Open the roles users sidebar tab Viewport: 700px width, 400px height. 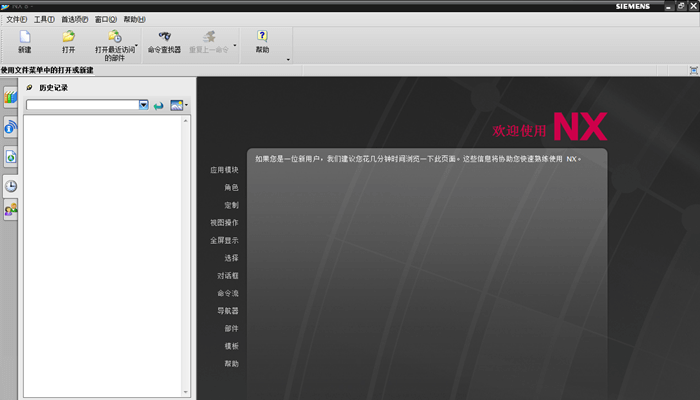10,209
